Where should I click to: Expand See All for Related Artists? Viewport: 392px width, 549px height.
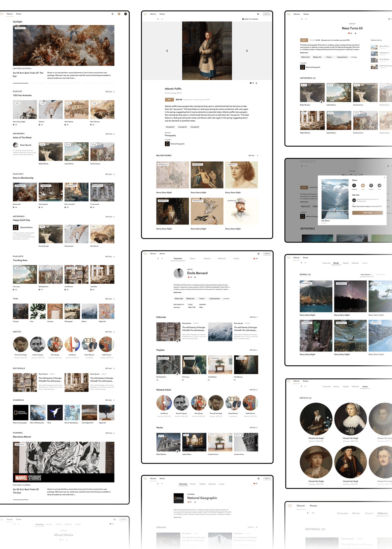(x=253, y=390)
